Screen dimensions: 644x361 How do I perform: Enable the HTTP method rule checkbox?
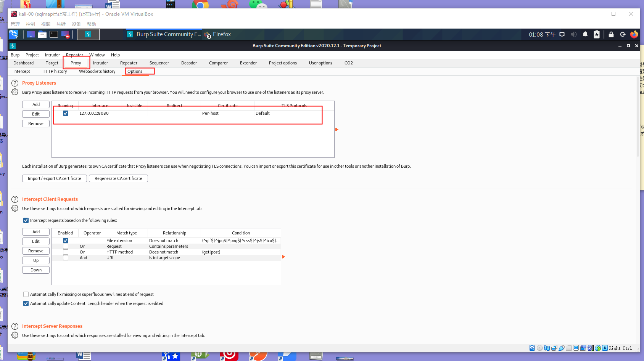pyautogui.click(x=66, y=252)
